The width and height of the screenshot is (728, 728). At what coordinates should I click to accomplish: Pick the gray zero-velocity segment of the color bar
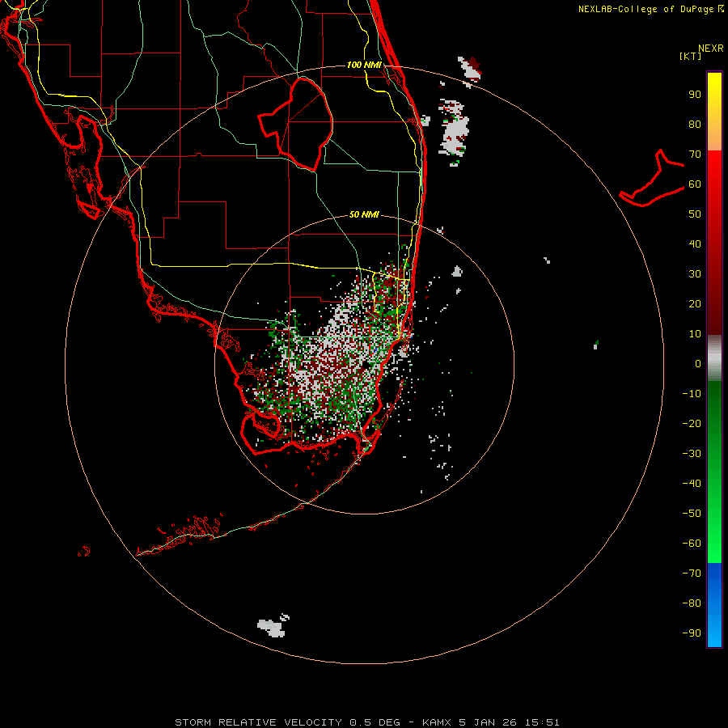pos(714,358)
